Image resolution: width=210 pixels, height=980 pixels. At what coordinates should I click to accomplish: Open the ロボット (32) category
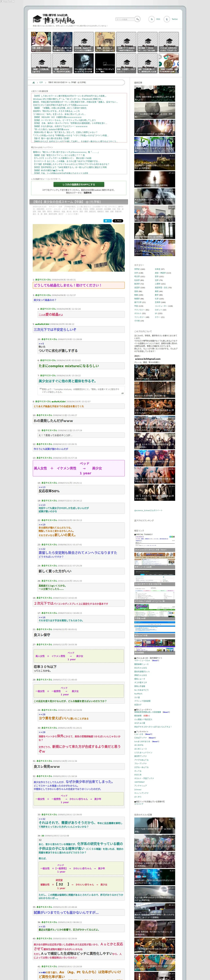pyautogui.click(x=160, y=310)
